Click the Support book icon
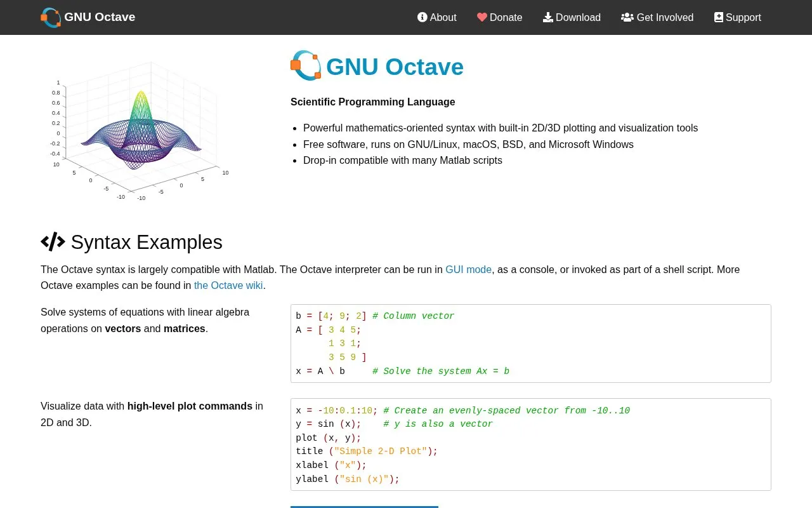The width and height of the screenshot is (812, 508). point(719,17)
